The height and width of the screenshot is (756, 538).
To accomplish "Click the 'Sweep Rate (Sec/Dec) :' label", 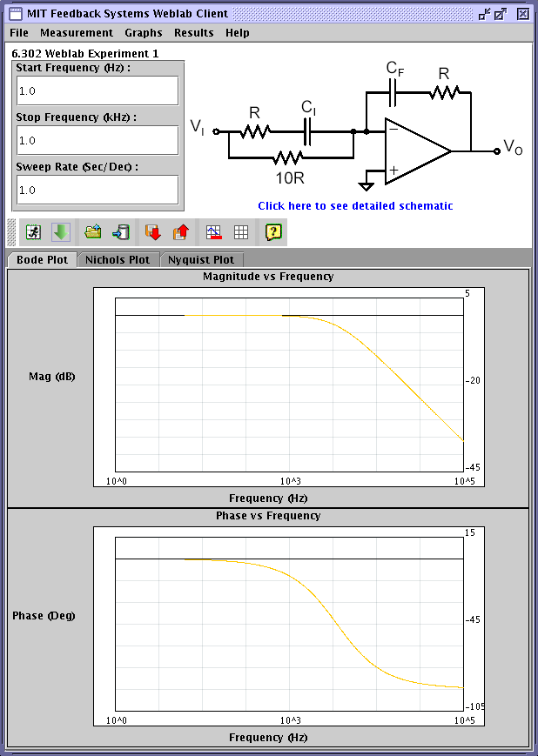I will [x=77, y=167].
